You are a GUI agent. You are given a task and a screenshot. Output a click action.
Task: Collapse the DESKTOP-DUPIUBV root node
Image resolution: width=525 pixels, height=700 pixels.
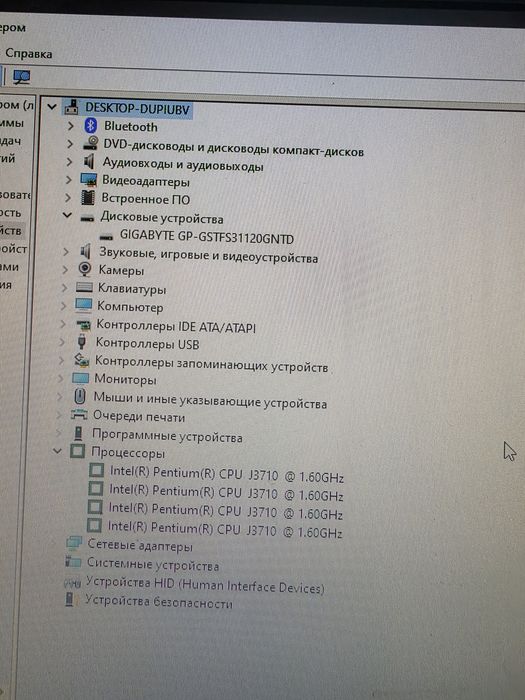tap(52, 107)
